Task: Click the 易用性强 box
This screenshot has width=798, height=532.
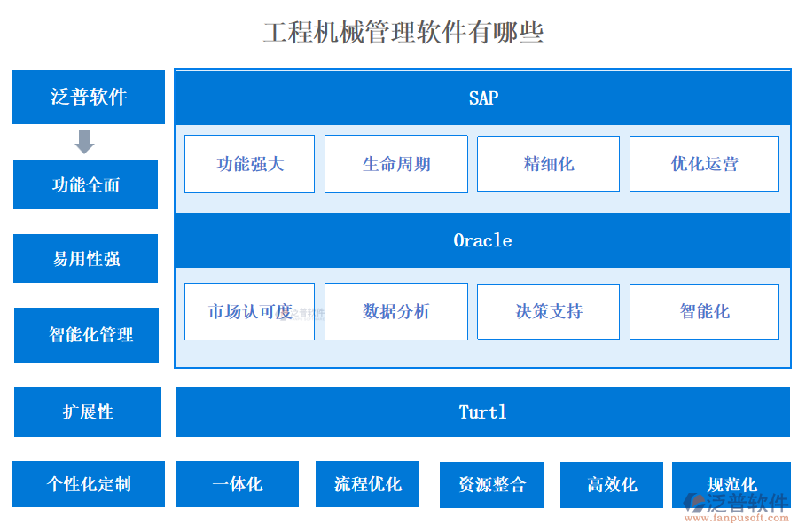Action: [x=85, y=259]
